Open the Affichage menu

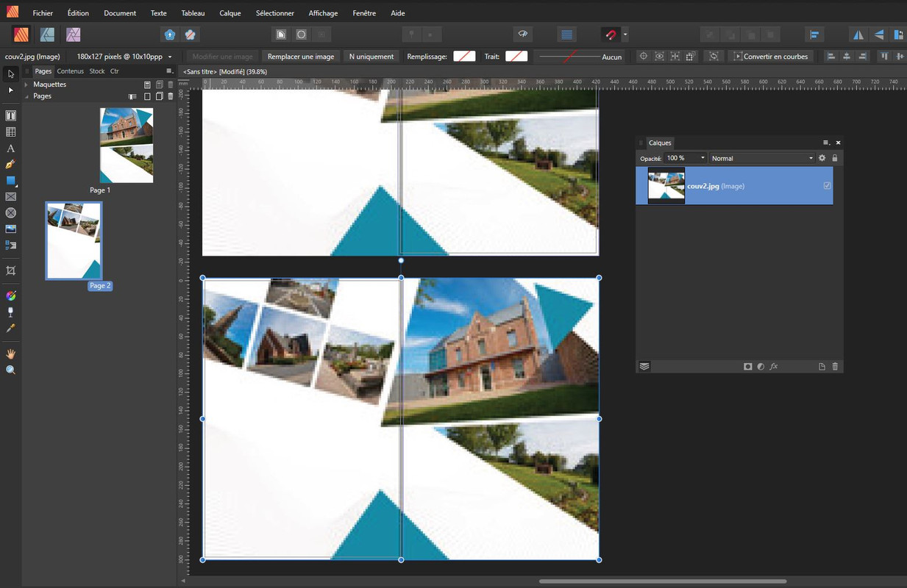[x=323, y=13]
